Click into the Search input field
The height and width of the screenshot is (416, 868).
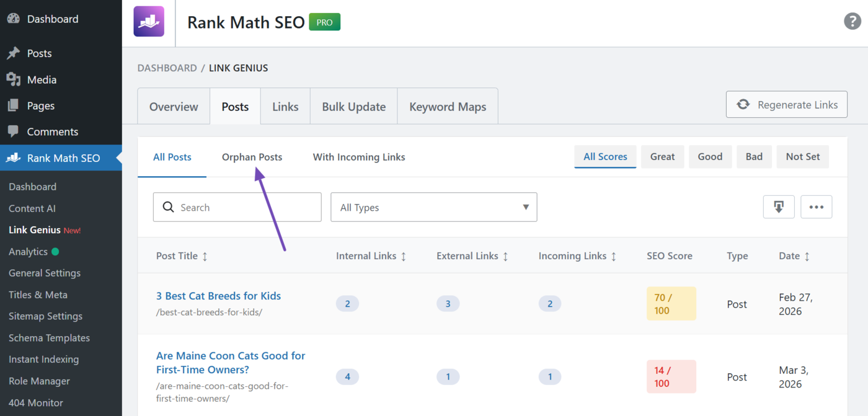(x=237, y=207)
